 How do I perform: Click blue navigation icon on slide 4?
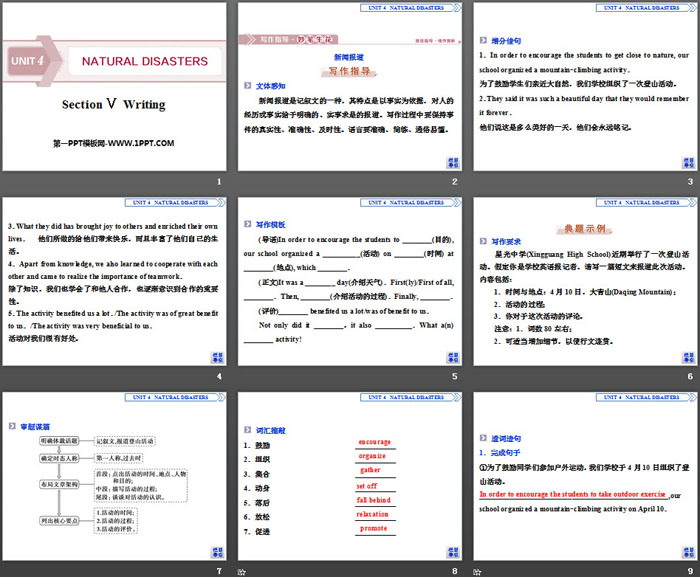pyautogui.click(x=216, y=357)
